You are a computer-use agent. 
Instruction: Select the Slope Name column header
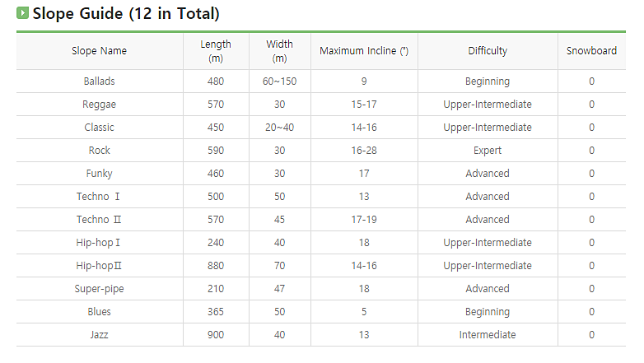[99, 51]
